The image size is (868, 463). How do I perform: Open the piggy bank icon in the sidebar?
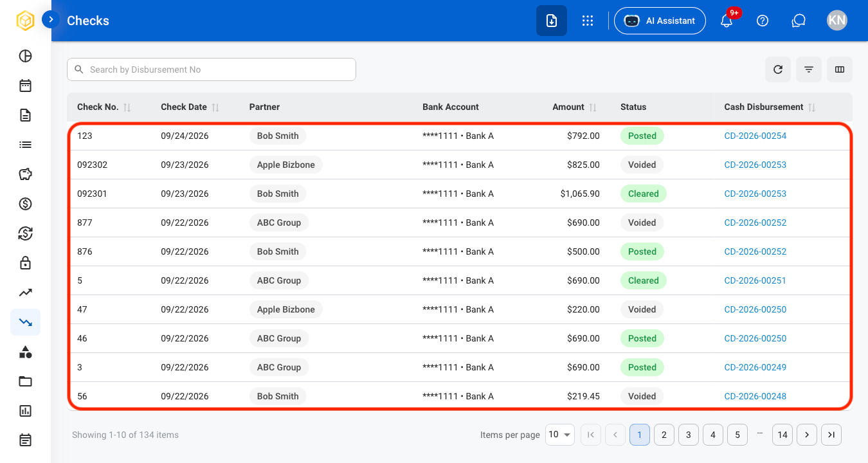click(x=25, y=174)
